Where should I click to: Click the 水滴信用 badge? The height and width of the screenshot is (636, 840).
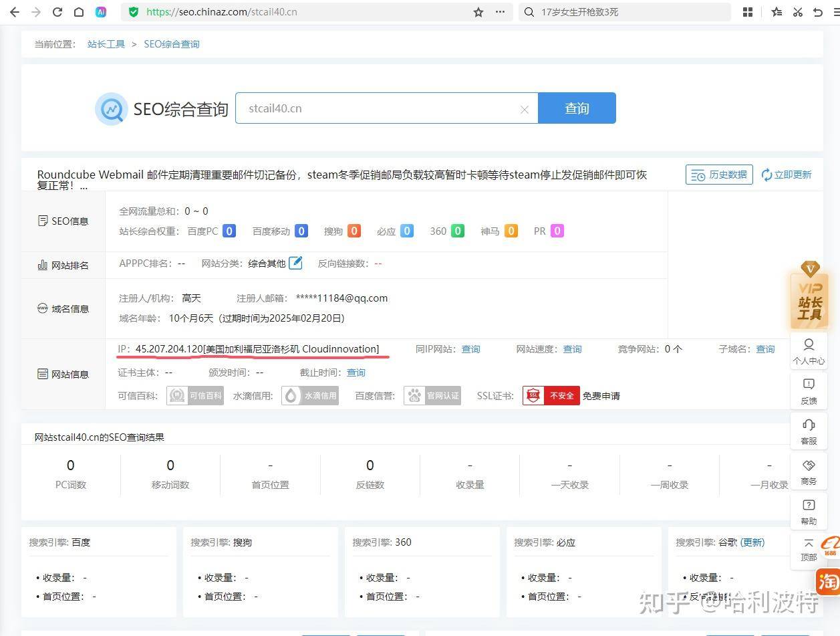point(309,396)
